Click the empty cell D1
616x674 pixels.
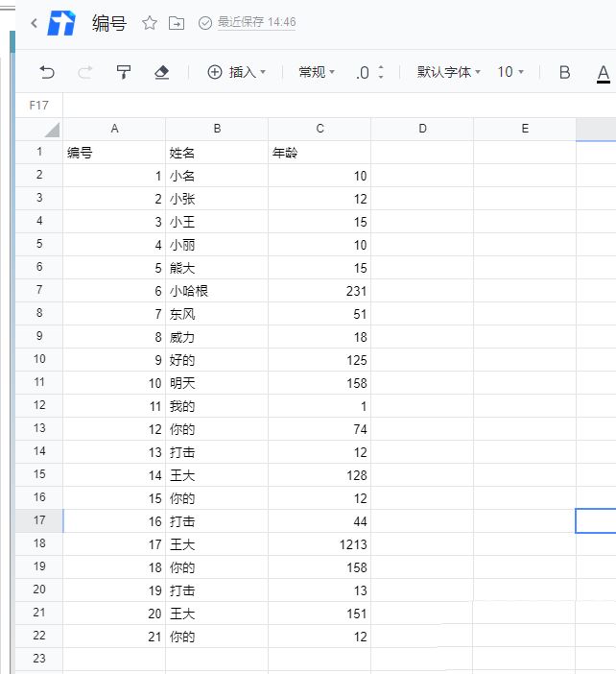click(422, 153)
